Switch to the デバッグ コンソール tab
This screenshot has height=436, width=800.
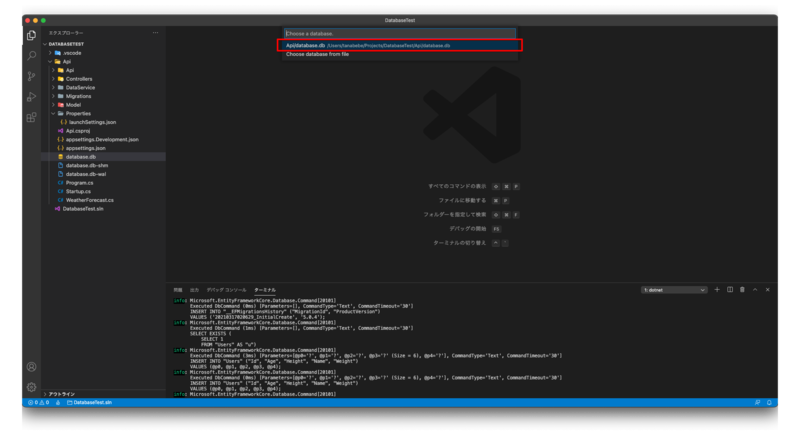226,290
